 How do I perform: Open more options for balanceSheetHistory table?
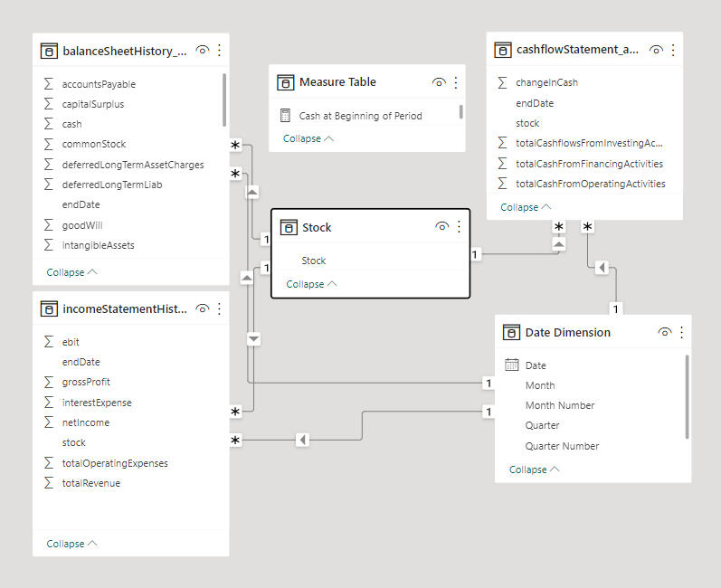220,51
